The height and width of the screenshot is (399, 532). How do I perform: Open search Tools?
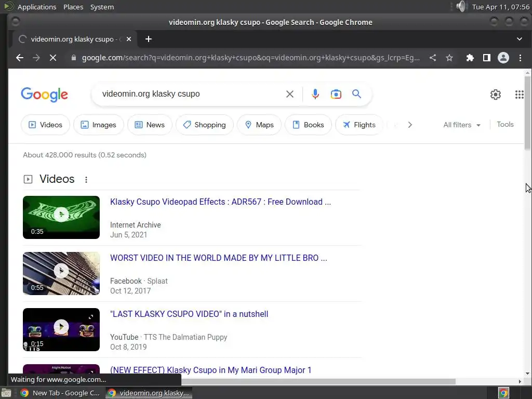[x=505, y=125]
